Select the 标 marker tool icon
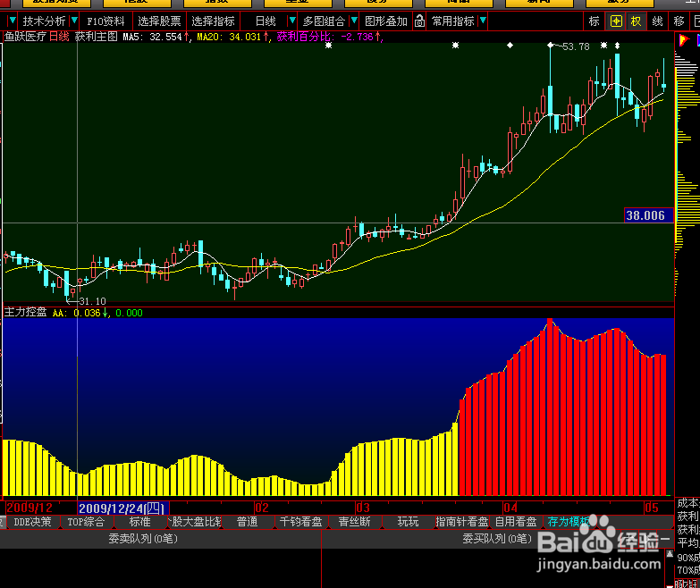 point(595,21)
